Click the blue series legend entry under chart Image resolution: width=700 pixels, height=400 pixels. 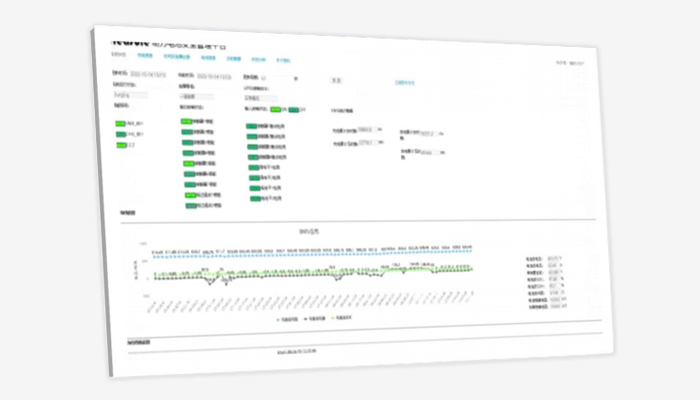[x=287, y=320]
